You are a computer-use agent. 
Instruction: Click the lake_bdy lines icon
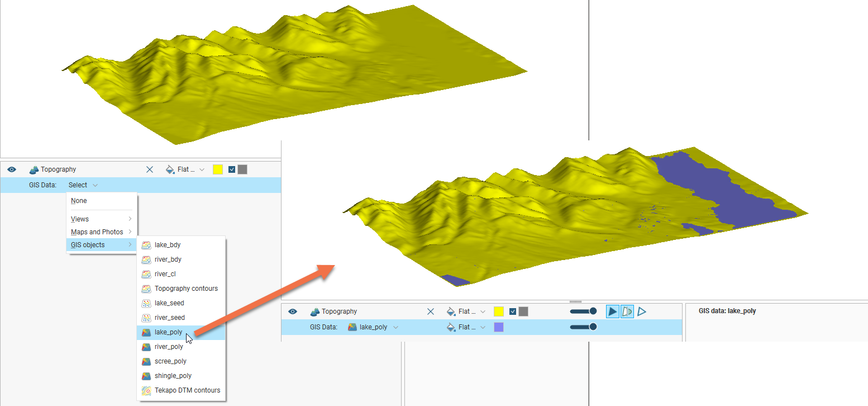tap(146, 245)
